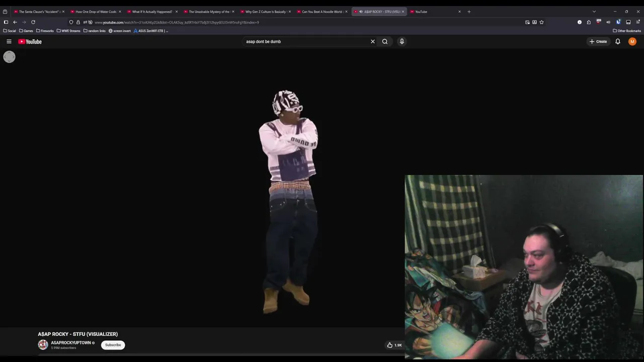Open the tracking protection shield
This screenshot has height=362, width=644.
pyautogui.click(x=71, y=22)
